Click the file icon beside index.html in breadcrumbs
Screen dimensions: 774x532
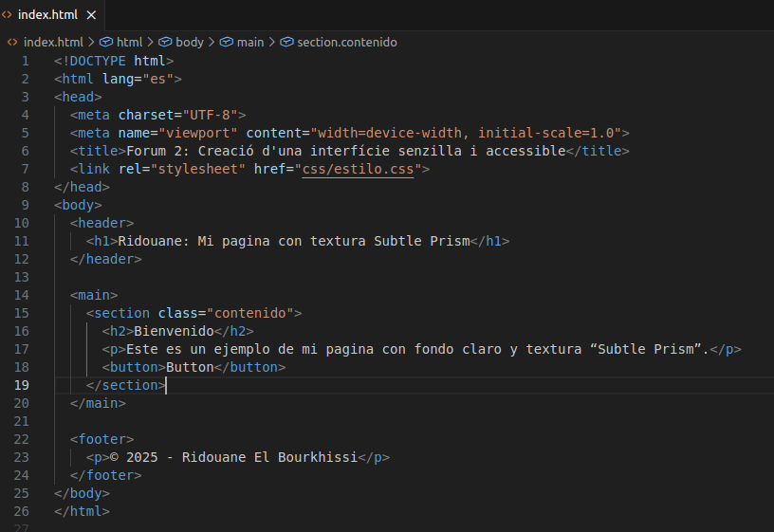(12, 42)
